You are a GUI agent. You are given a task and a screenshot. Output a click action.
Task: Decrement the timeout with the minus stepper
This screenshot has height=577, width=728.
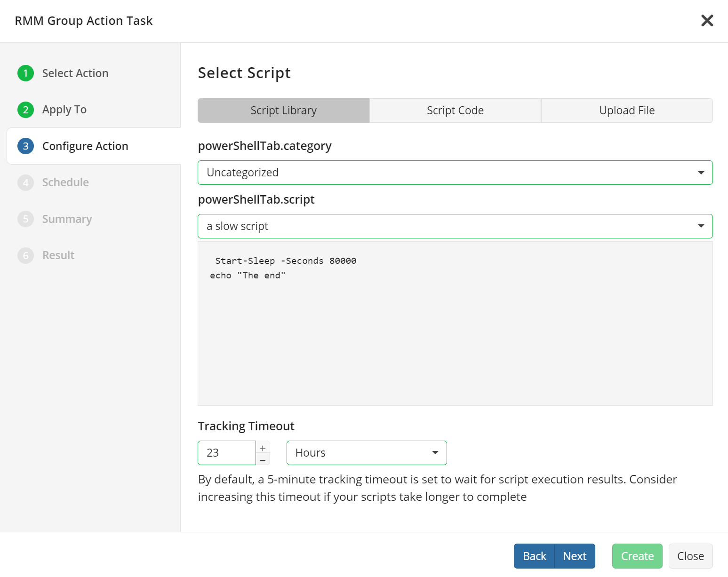click(x=263, y=459)
